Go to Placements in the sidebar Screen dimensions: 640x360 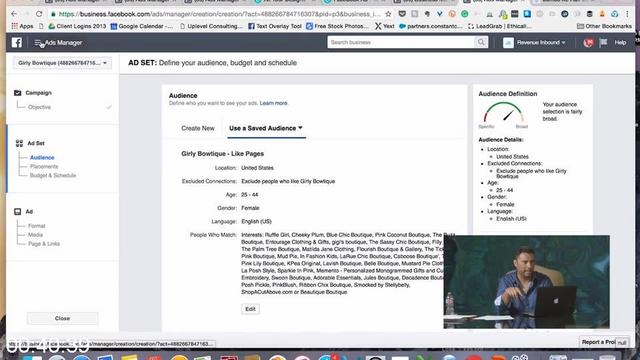(x=44, y=167)
